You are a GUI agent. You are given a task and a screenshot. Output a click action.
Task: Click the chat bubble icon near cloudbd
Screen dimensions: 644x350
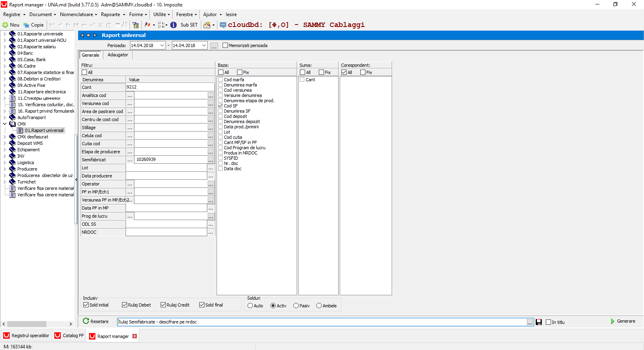coord(223,25)
